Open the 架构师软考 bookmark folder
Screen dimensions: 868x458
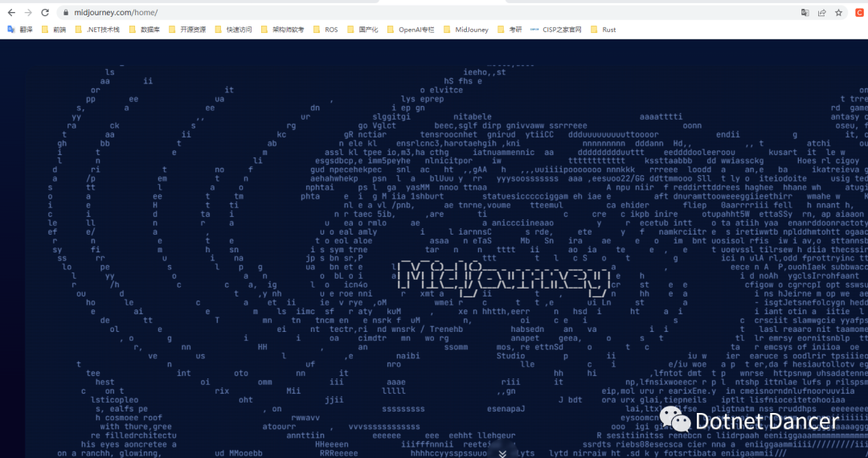282,29
